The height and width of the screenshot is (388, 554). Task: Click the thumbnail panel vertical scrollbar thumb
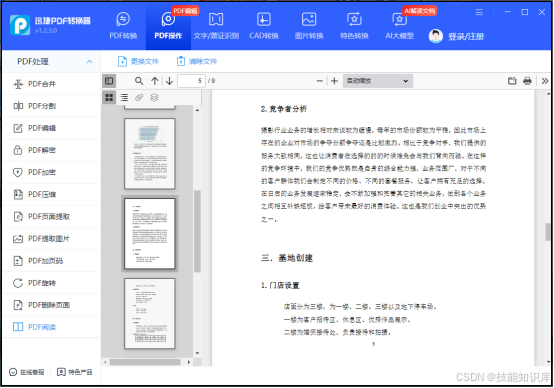(x=198, y=231)
